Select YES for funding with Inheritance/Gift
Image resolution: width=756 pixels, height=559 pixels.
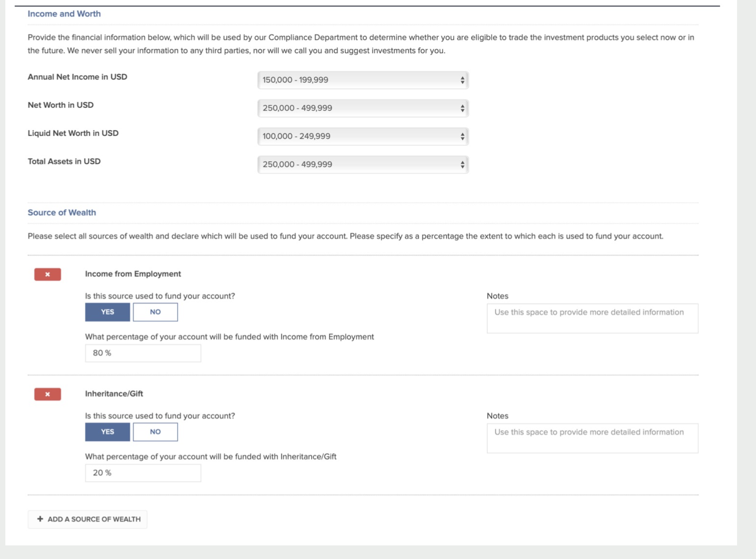pos(107,432)
